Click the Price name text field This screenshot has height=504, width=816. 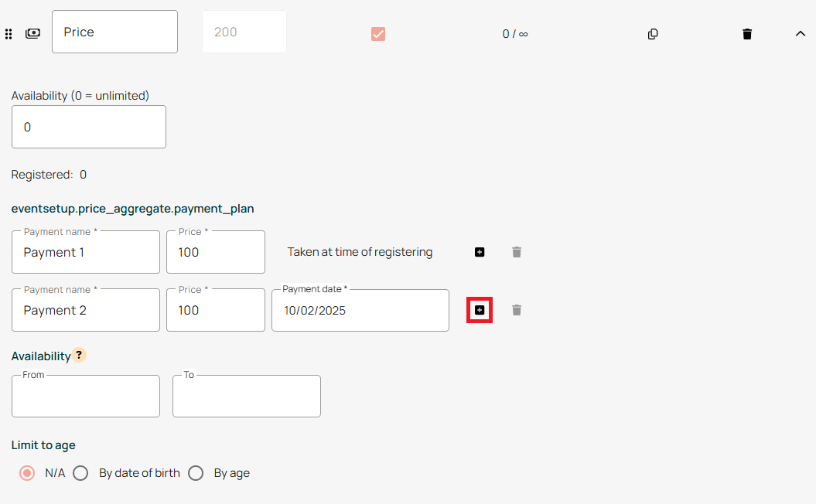pos(114,32)
